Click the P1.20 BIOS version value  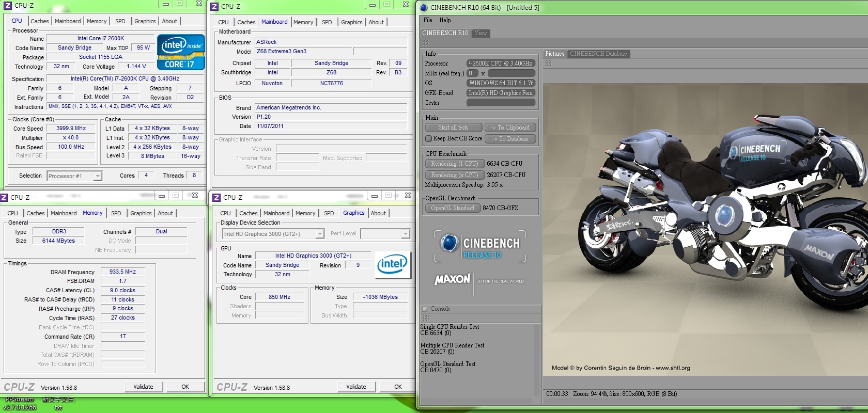click(x=331, y=117)
